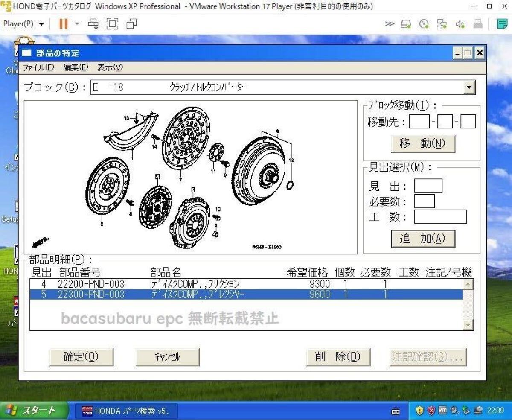Click the double-chevron device expand icon
512x420 pixels.
(x=390, y=24)
